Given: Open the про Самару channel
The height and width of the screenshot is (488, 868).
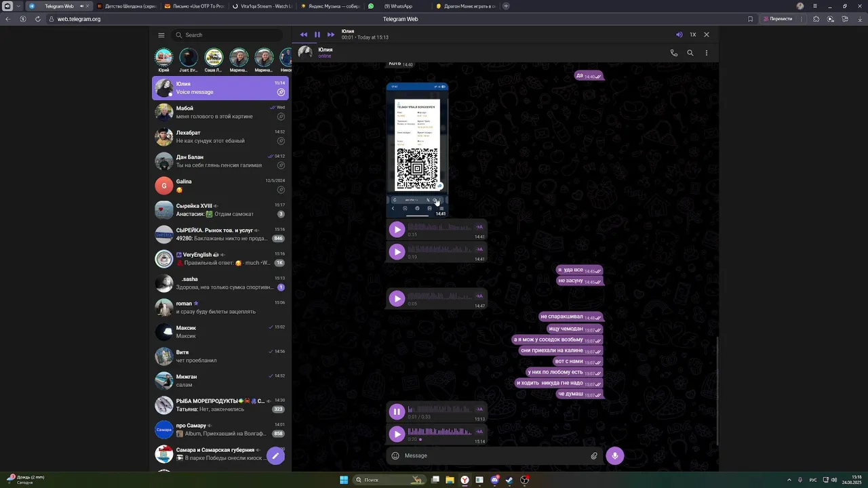Looking at the screenshot, I should tap(220, 430).
